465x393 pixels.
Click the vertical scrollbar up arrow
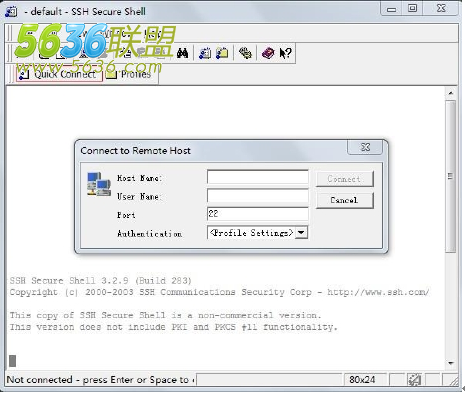pos(451,93)
